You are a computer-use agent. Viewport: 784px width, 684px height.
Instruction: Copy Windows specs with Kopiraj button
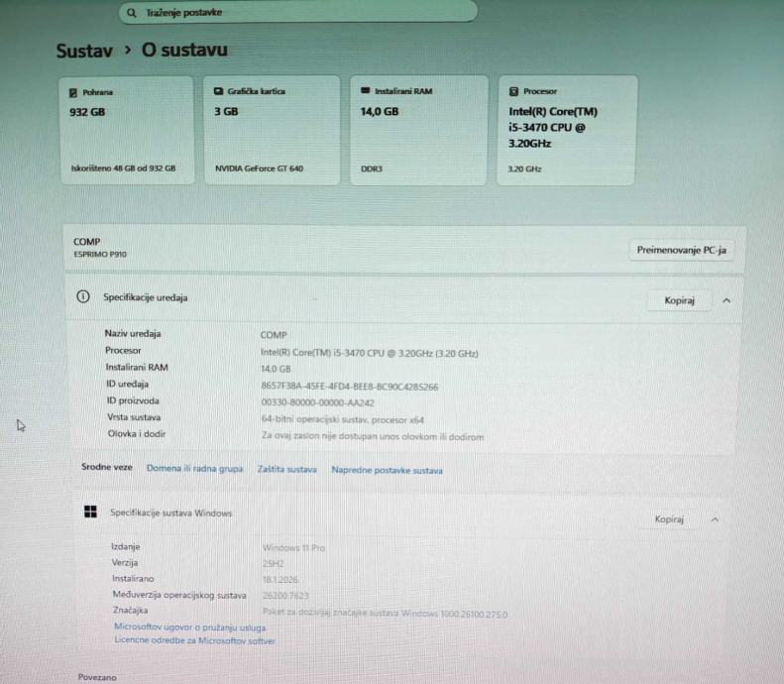point(669,519)
